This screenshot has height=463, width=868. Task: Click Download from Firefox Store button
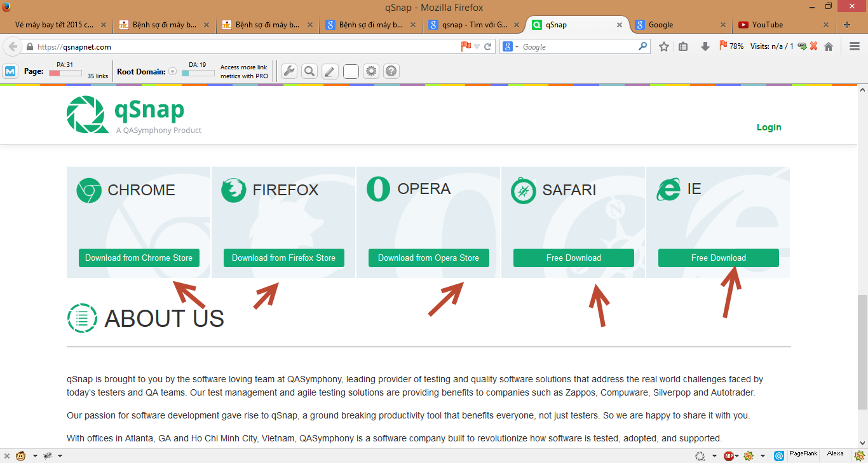pos(284,258)
